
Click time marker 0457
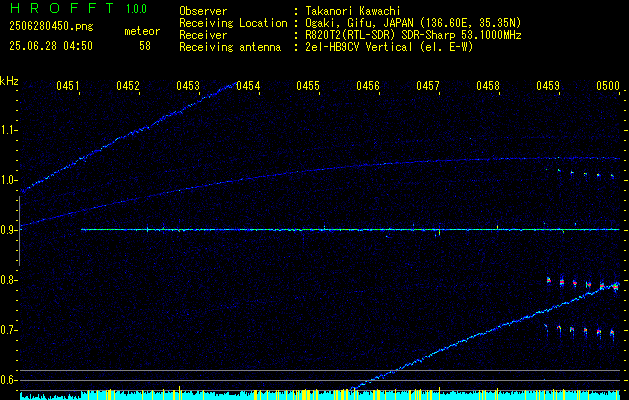[x=428, y=85]
